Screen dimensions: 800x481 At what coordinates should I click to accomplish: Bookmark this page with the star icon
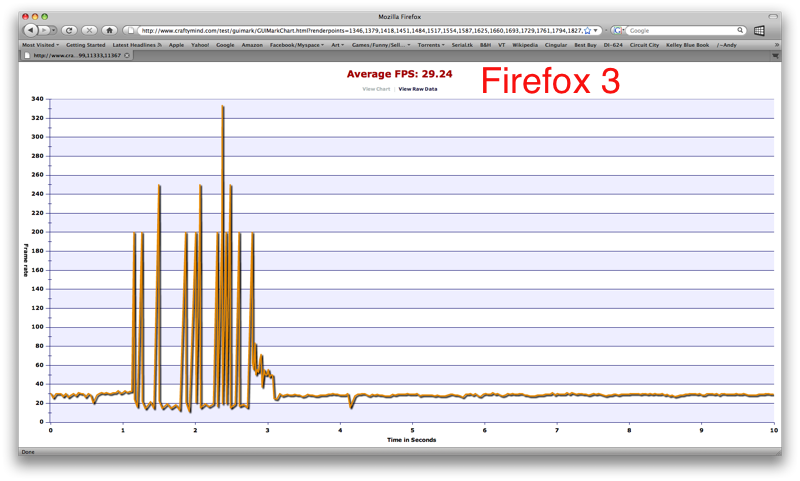coord(587,31)
